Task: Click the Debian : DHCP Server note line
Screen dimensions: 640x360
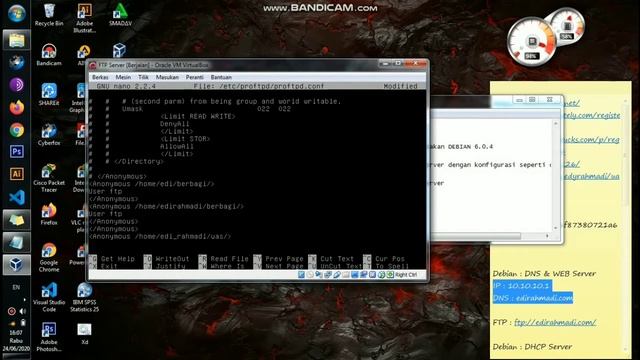Action: [x=532, y=347]
